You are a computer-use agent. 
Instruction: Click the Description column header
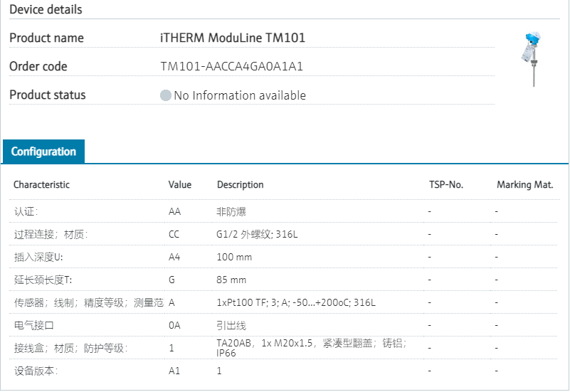pos(240,185)
